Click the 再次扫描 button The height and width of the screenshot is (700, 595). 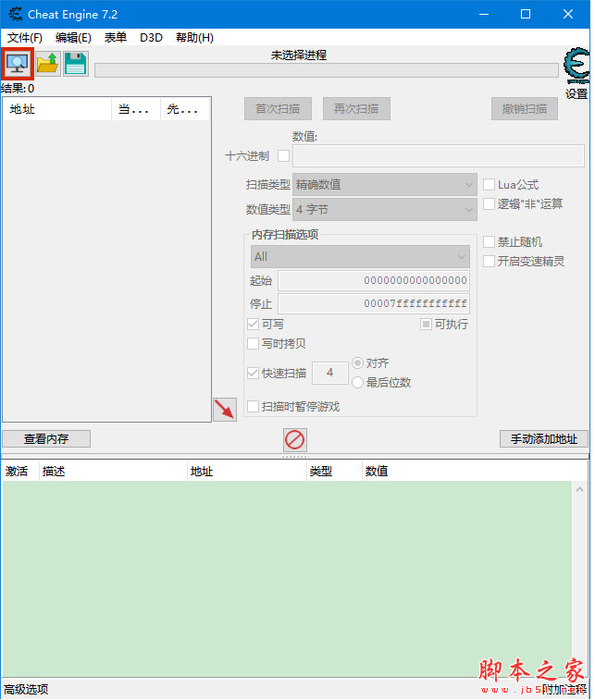coord(356,109)
